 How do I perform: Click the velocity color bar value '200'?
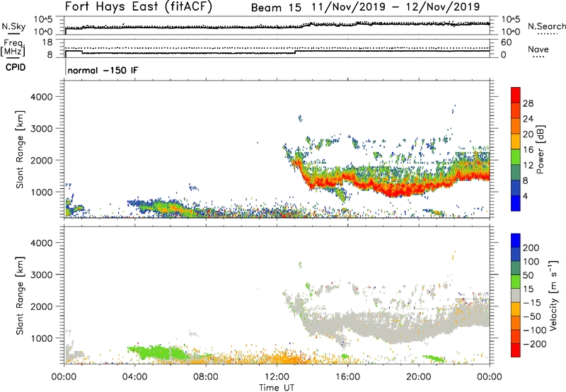(x=531, y=248)
